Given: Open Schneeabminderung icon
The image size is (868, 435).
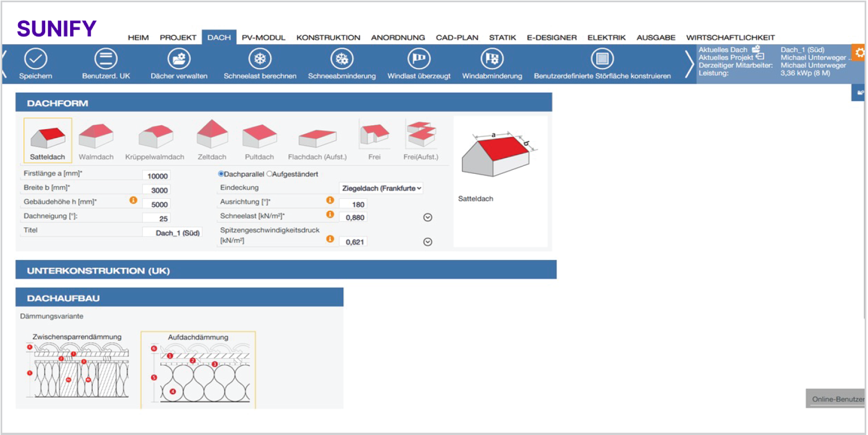Looking at the screenshot, I should click(x=342, y=58).
